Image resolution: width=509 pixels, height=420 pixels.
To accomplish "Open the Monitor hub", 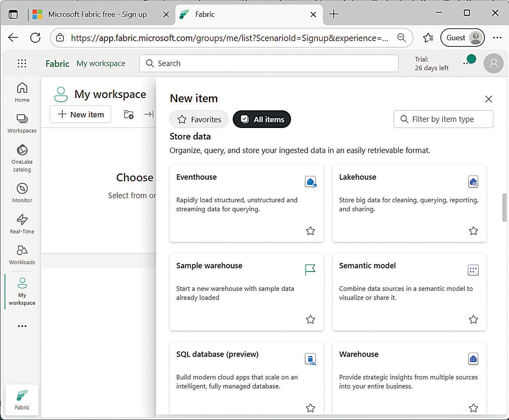I will point(22,193).
